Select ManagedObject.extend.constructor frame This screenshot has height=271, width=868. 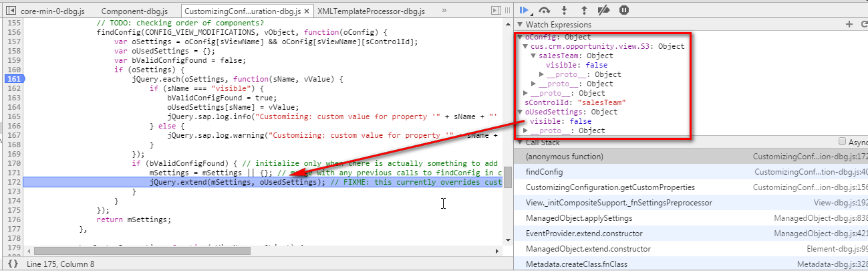[691, 249]
